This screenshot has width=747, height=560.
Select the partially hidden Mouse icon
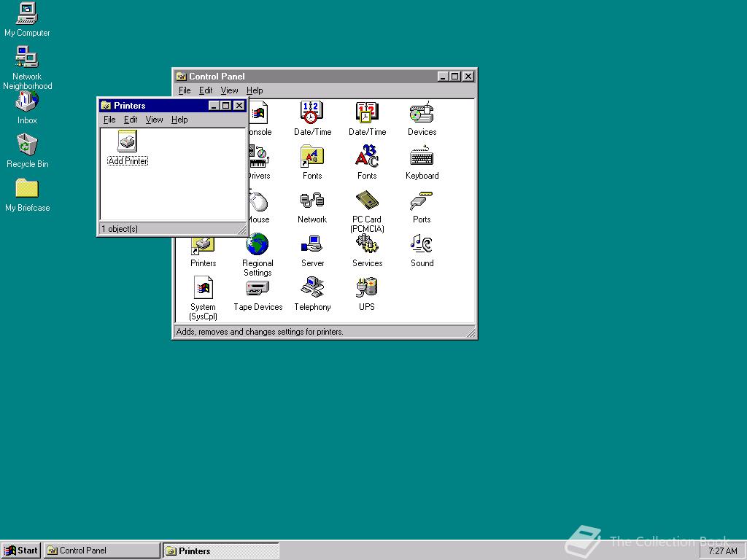pos(260,207)
